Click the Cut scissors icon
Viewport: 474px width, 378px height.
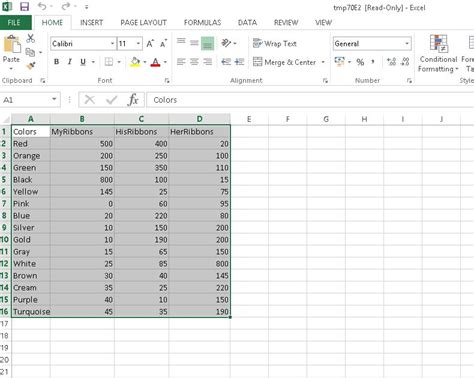pos(31,38)
